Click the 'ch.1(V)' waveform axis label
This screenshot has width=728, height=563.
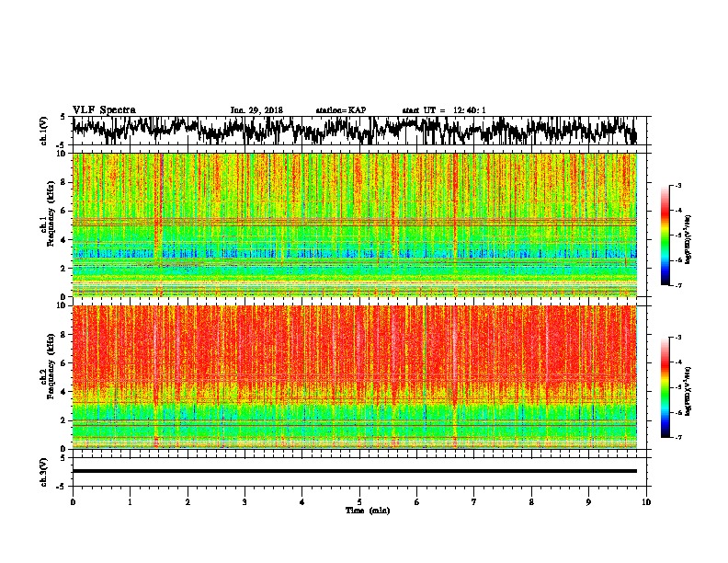tap(44, 131)
